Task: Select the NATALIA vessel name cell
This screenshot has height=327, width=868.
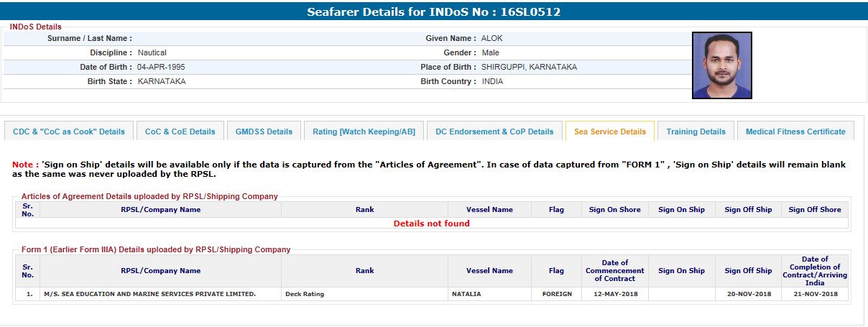Action: (466, 294)
